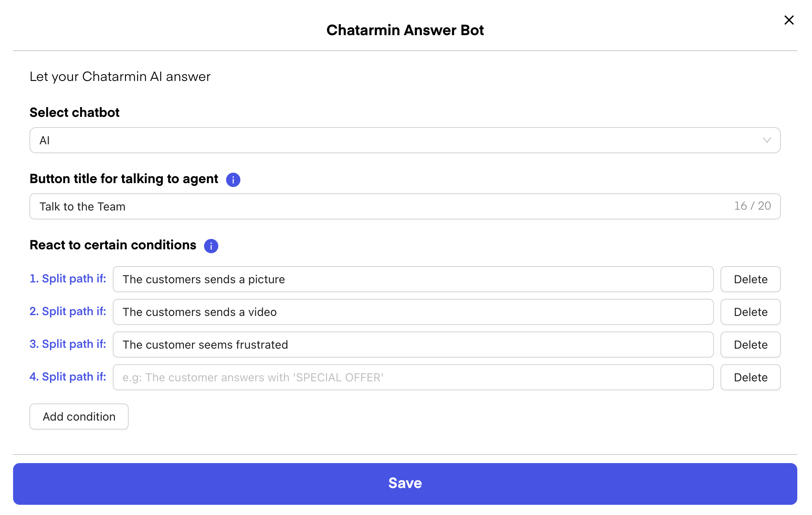This screenshot has height=515, width=812.
Task: Close the Chatarmin Answer Bot dialog
Action: pos(789,20)
